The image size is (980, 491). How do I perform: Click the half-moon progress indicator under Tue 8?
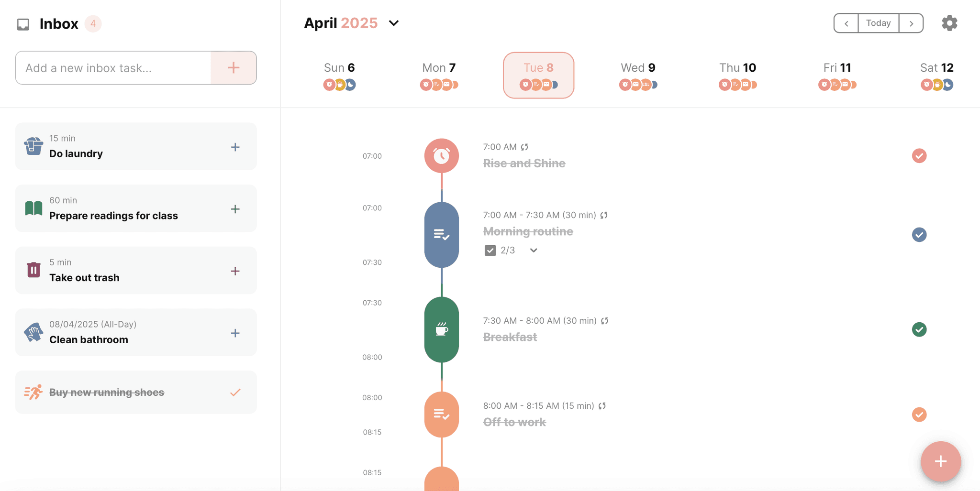pyautogui.click(x=556, y=85)
